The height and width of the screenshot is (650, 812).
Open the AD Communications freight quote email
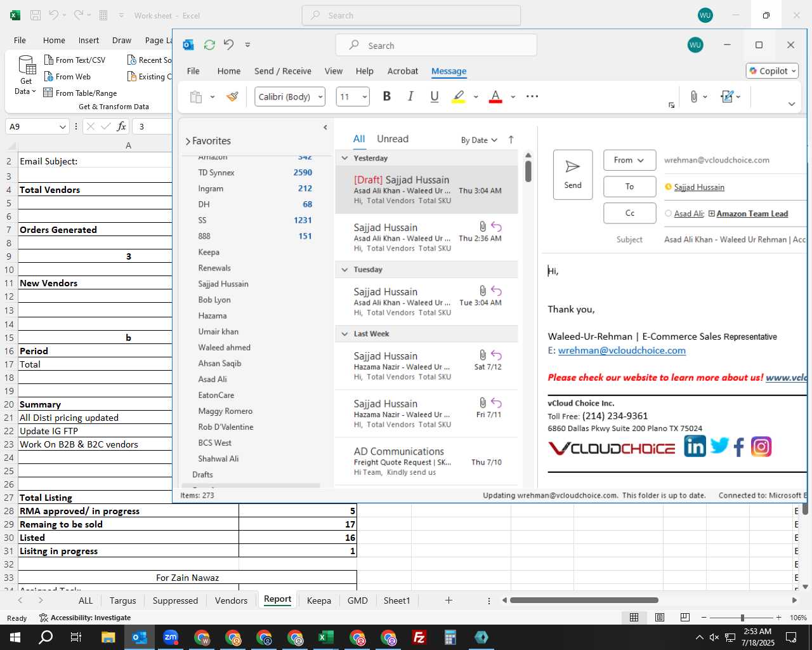(x=426, y=461)
